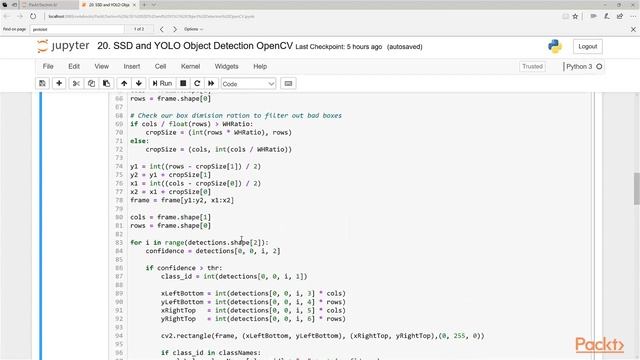Click 'if confidence > thr:' line
Image resolution: width=640 pixels, height=360 pixels.
tap(184, 268)
